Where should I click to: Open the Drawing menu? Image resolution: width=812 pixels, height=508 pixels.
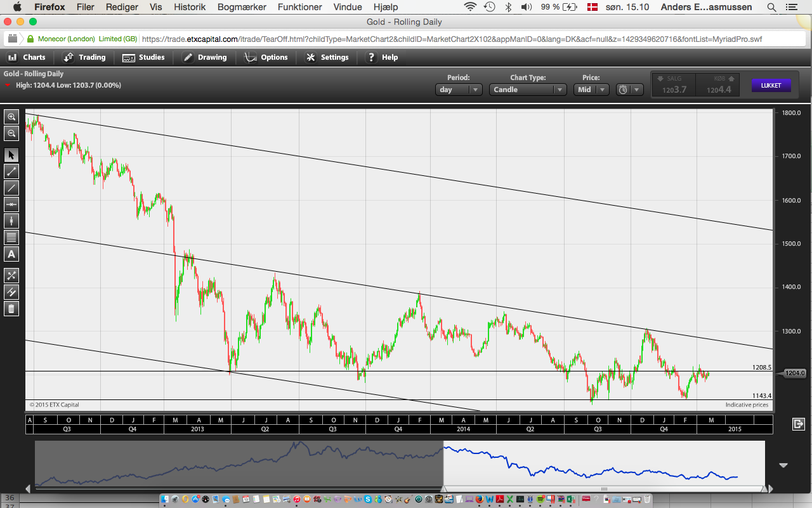pos(204,57)
